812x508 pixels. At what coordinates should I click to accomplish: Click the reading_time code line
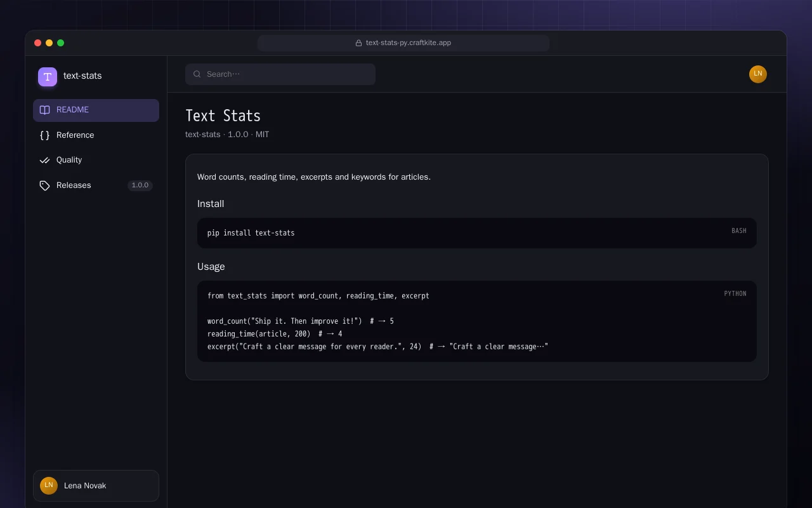click(x=275, y=334)
